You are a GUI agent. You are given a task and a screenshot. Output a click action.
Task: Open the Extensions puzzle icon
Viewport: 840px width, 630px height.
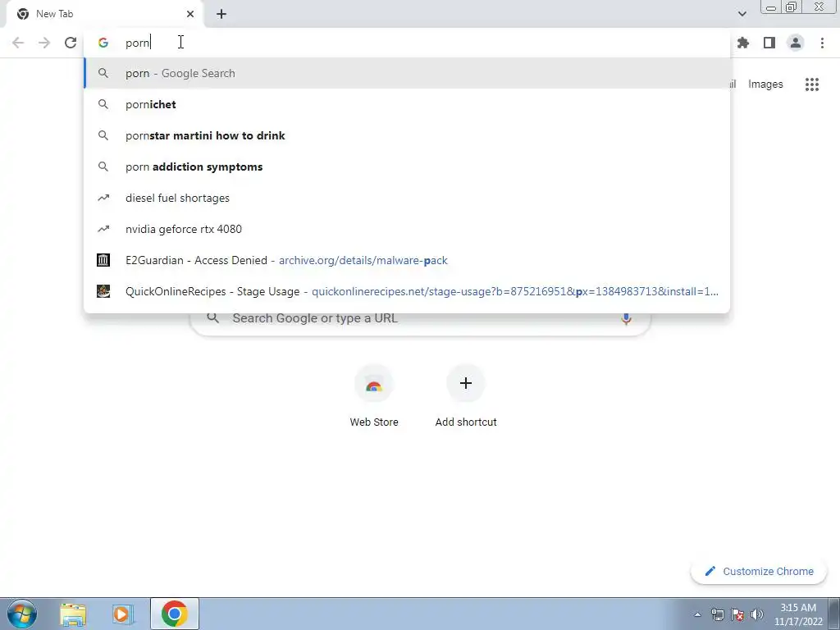coord(743,43)
